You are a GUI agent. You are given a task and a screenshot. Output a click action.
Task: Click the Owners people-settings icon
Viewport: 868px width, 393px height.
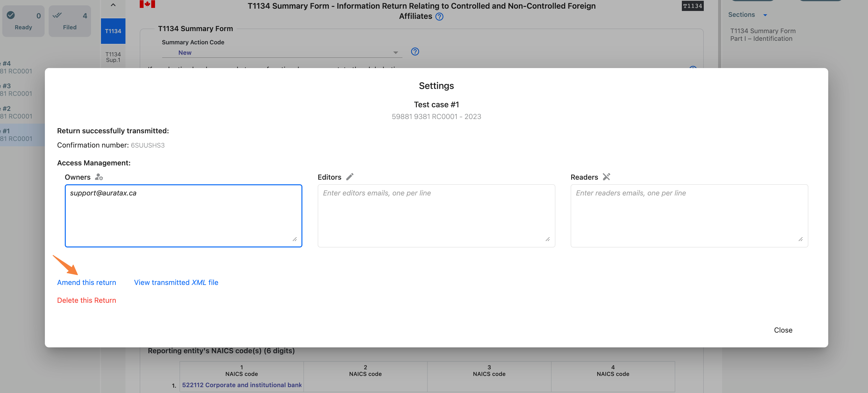(99, 177)
